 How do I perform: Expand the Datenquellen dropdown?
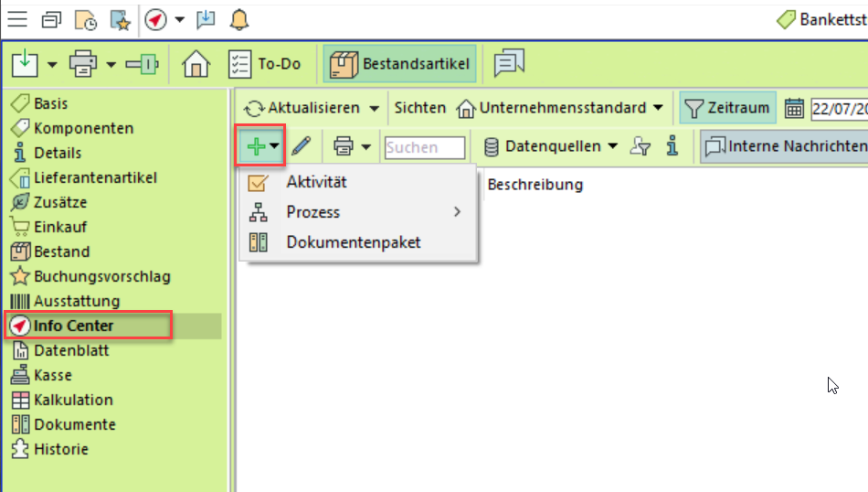click(551, 146)
